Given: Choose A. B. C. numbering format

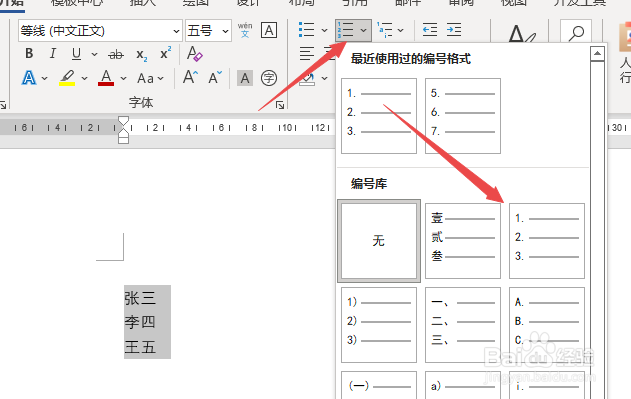Looking at the screenshot, I should tap(547, 325).
